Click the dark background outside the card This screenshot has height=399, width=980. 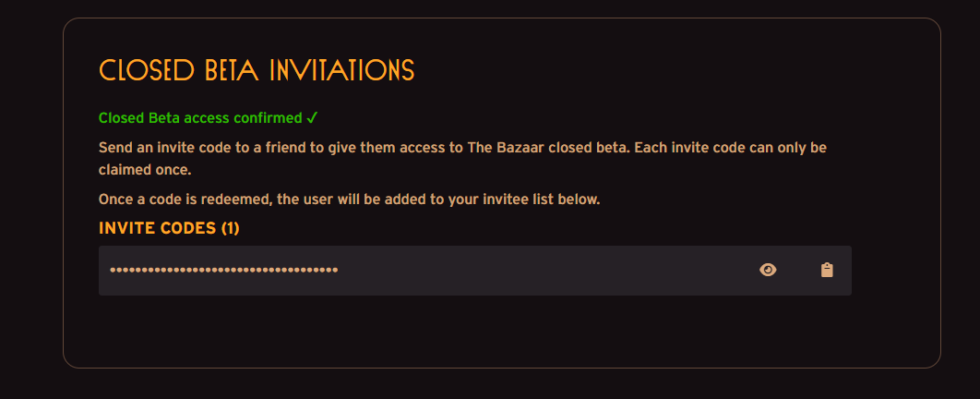point(30,200)
